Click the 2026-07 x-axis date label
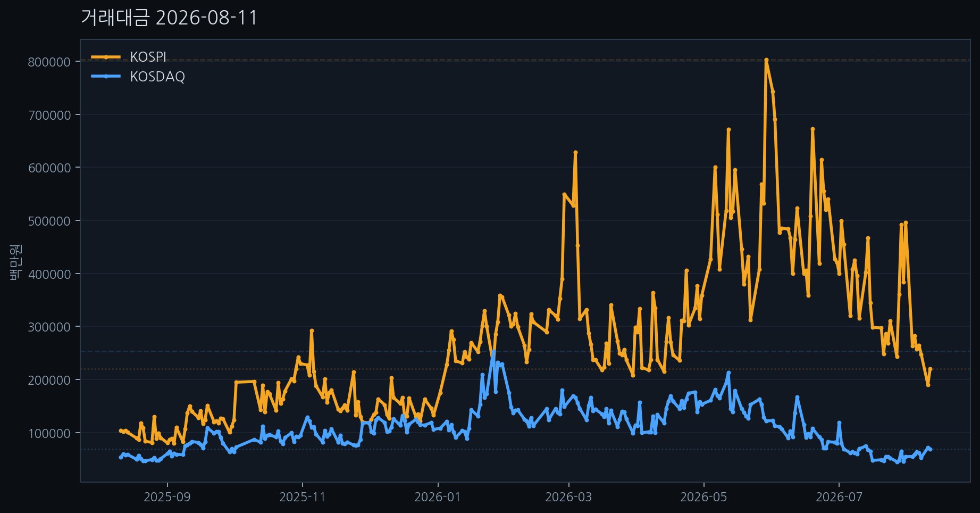 [839, 497]
